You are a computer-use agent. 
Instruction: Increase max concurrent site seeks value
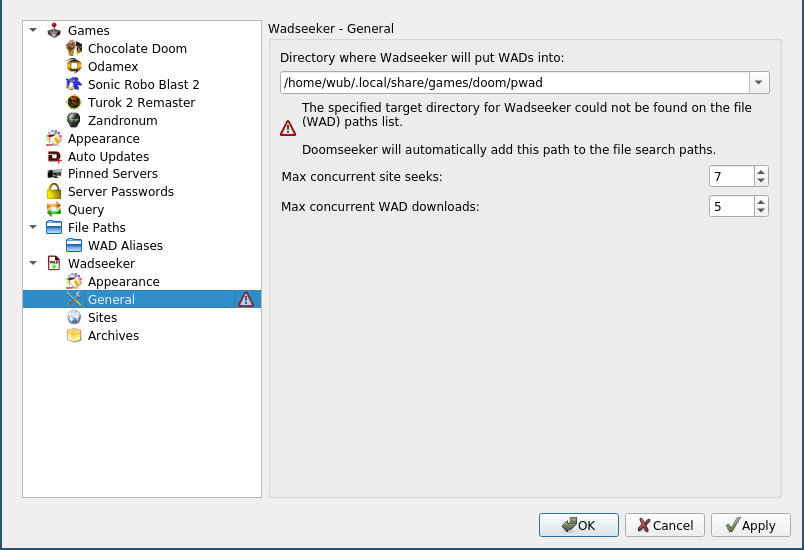762,172
